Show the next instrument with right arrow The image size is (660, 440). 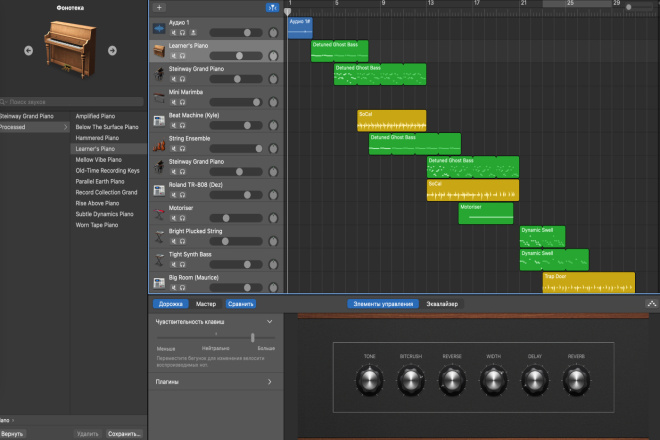(112, 51)
